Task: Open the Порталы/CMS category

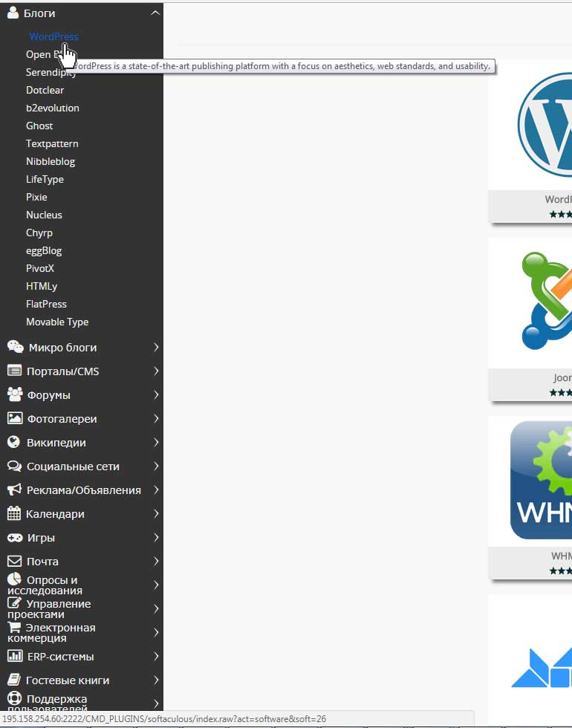Action: pos(62,371)
